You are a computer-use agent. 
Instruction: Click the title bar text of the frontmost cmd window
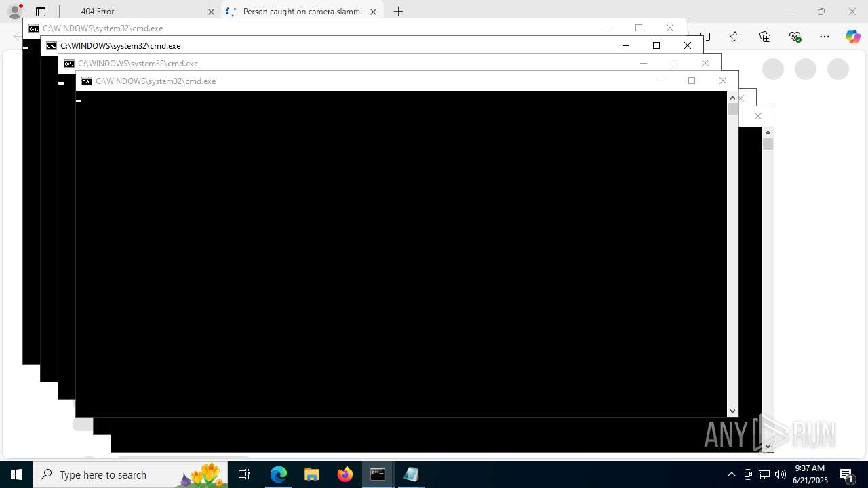(x=156, y=81)
